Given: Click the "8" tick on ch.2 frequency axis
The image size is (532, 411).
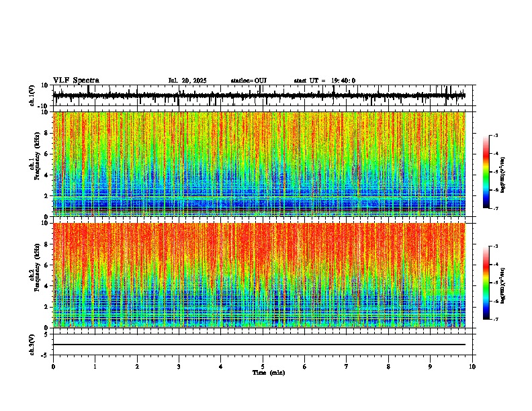Looking at the screenshot, I should (x=47, y=244).
